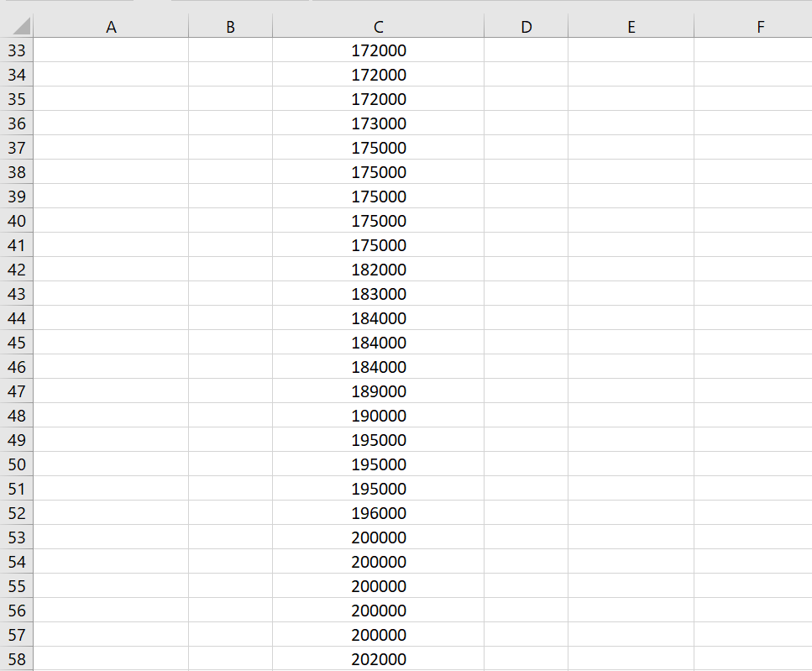This screenshot has height=671, width=812.
Task: Select row header 42
Action: (17, 270)
